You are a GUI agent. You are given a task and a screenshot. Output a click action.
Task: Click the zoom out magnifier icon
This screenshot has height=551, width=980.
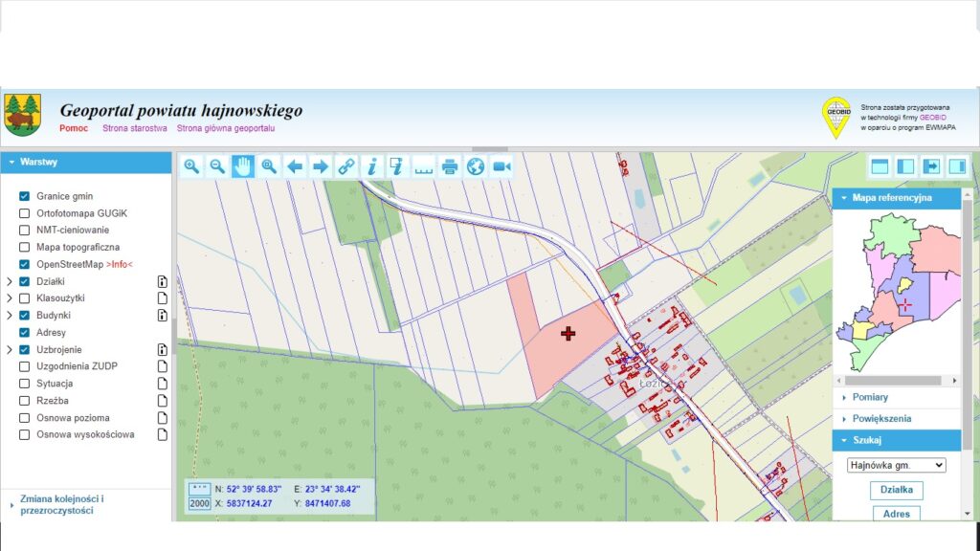tap(217, 166)
